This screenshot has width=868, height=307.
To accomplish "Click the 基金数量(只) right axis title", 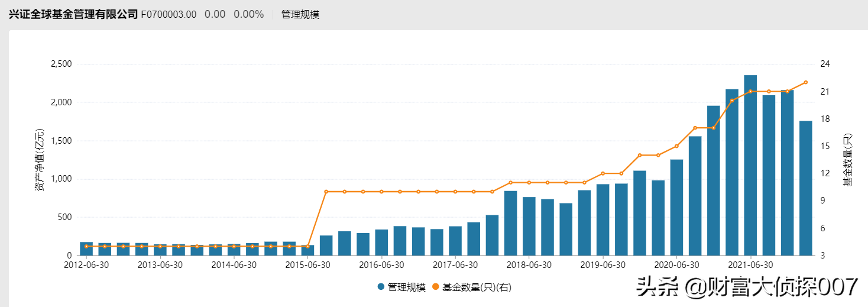I will pos(848,160).
